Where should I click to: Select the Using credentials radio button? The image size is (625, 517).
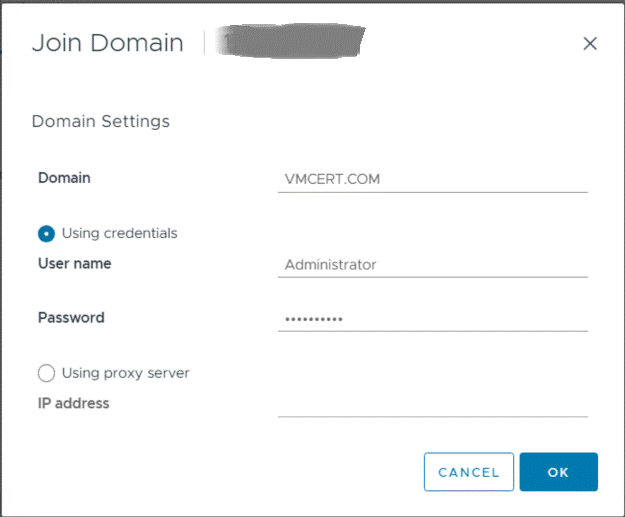tap(46, 233)
